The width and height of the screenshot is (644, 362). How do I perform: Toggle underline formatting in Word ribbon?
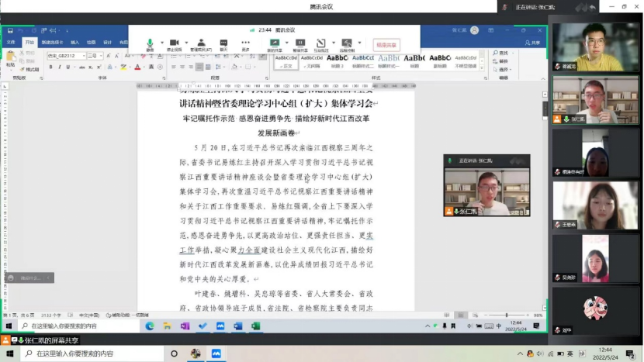point(68,67)
